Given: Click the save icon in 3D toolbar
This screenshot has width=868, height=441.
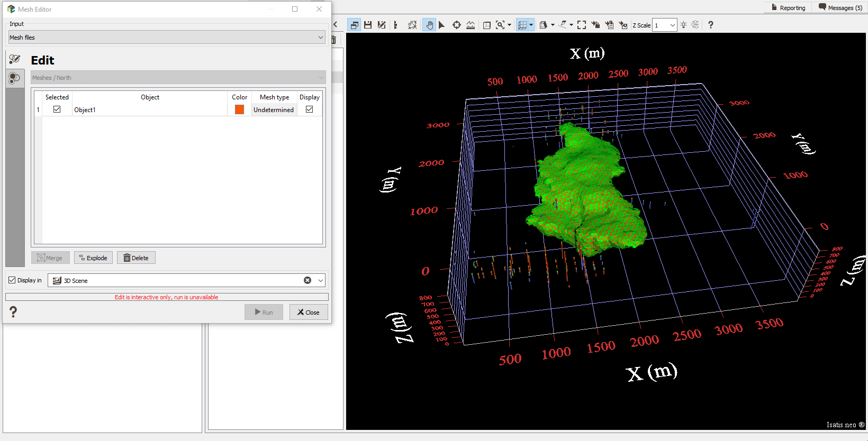Looking at the screenshot, I should pos(368,25).
